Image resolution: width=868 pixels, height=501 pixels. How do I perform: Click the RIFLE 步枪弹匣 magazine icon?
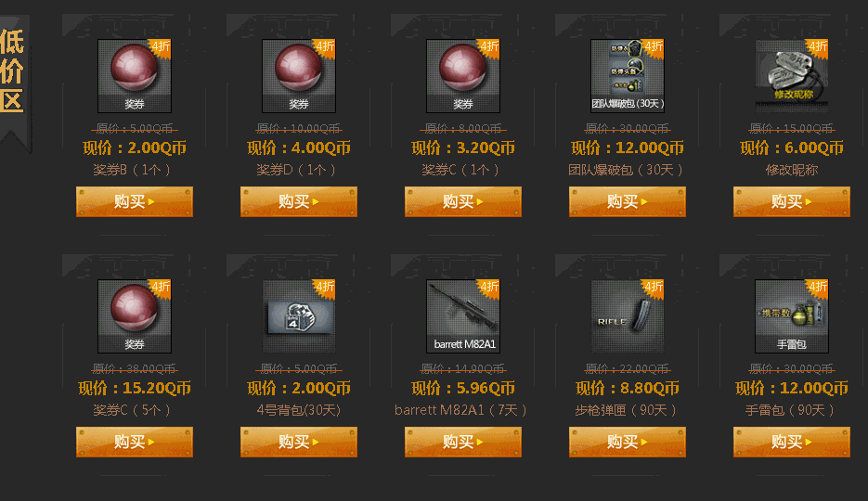point(628,316)
